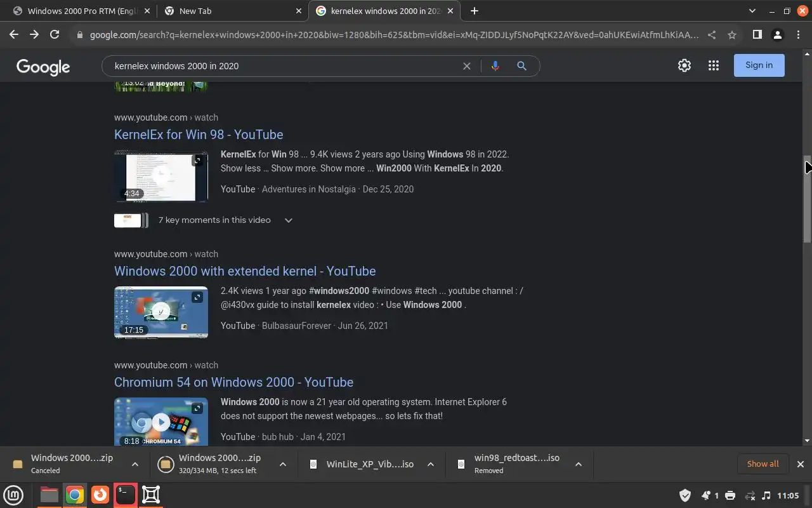The image size is (812, 508).
Task: Play the extended kernel video thumbnail
Action: [161, 312]
